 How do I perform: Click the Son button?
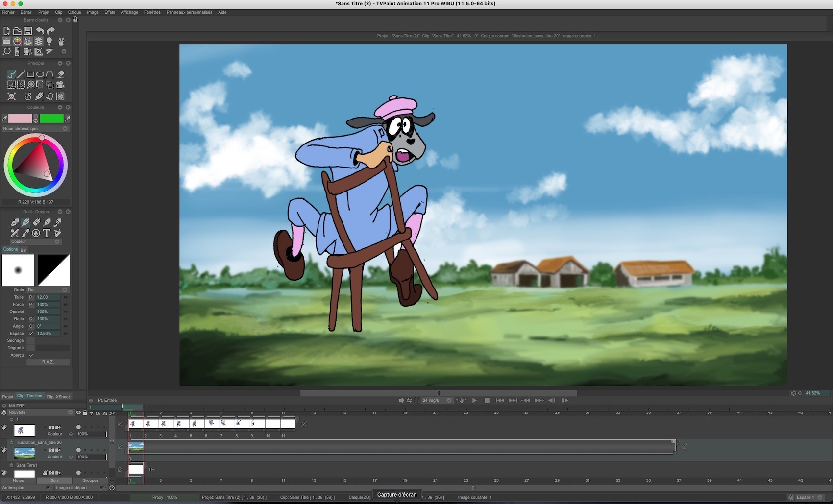(54, 480)
